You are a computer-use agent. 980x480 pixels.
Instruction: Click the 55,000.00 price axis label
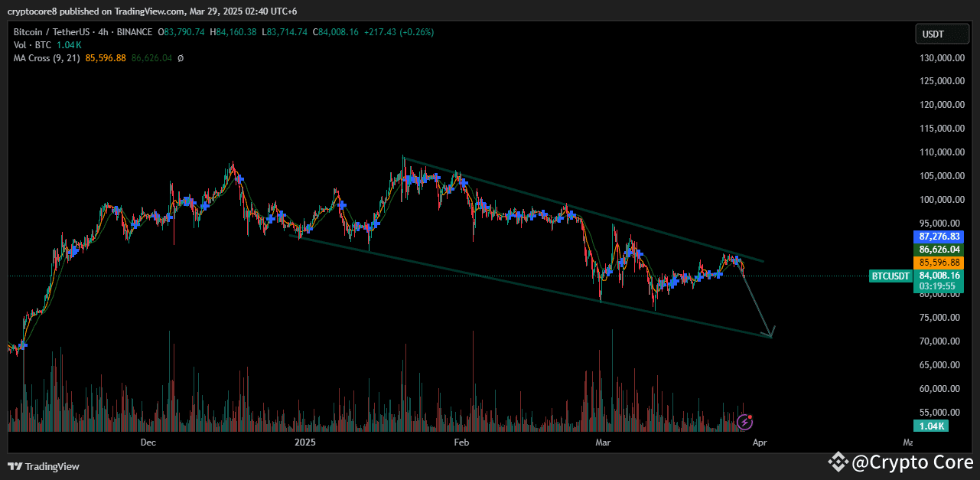tap(940, 413)
